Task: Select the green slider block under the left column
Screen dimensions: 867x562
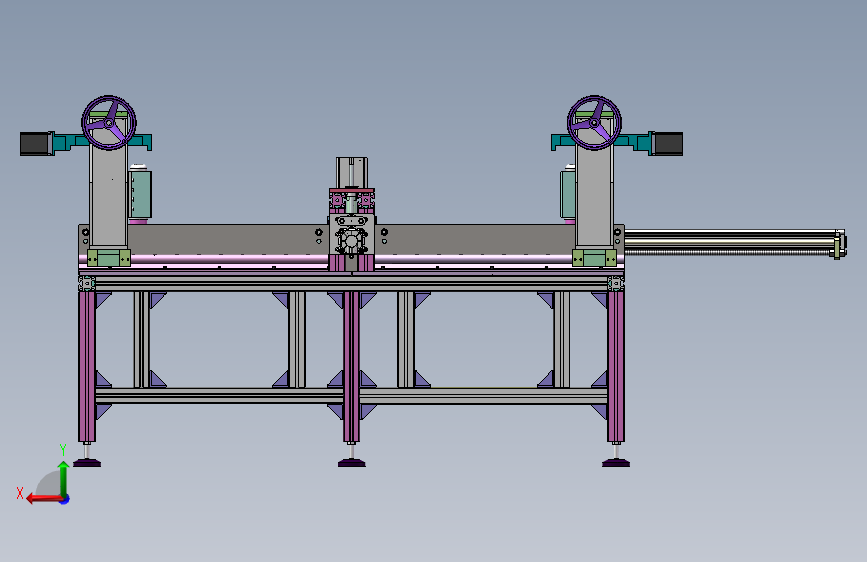Action: tap(109, 258)
